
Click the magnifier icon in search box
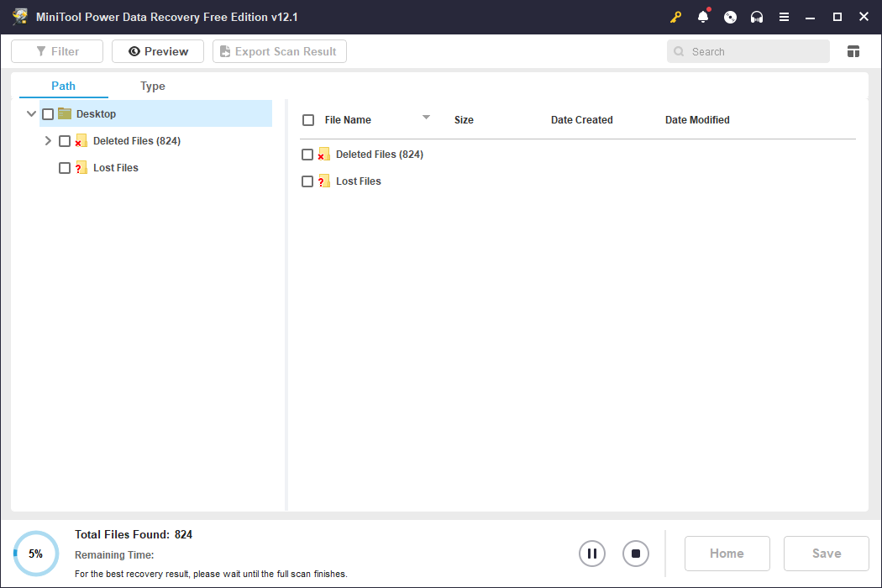[679, 51]
